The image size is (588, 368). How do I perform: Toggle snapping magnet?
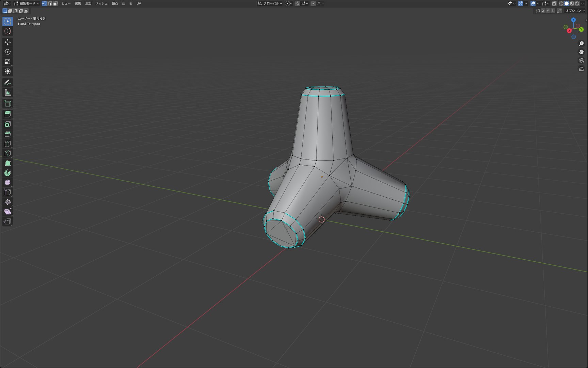297,3
